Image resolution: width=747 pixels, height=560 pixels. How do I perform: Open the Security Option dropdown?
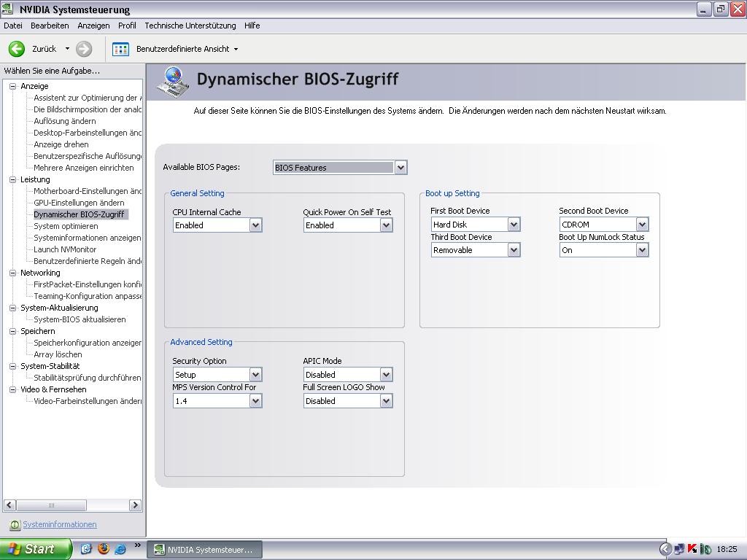pyautogui.click(x=256, y=375)
